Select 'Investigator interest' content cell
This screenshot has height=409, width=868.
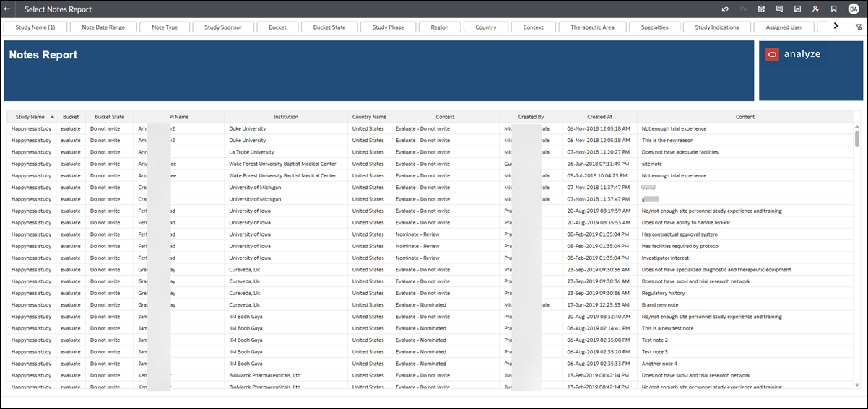click(745, 258)
